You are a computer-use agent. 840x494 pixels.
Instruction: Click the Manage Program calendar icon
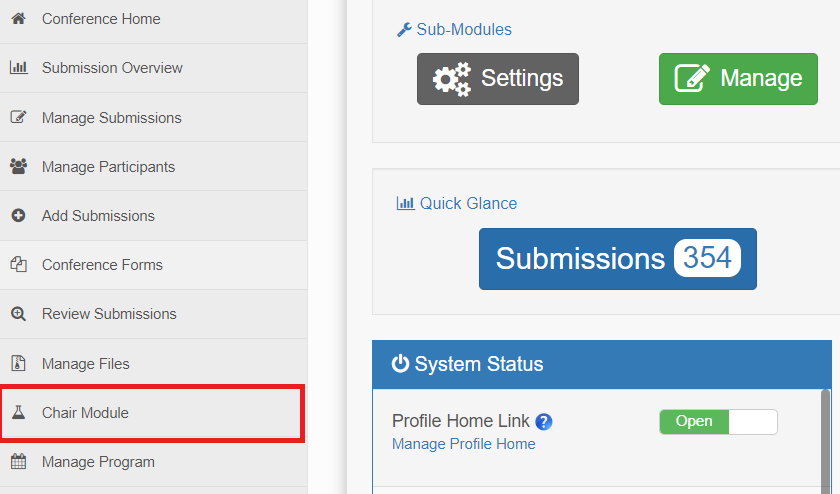19,461
